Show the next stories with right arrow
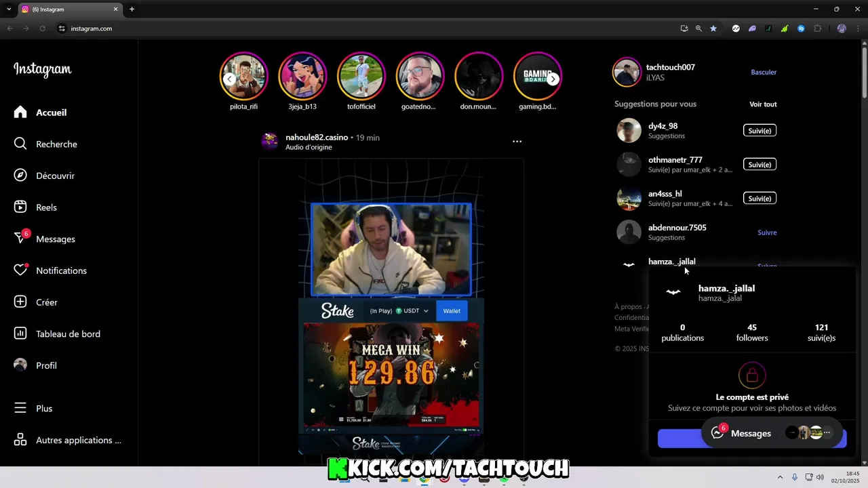Image resolution: width=868 pixels, height=488 pixels. pos(553,79)
